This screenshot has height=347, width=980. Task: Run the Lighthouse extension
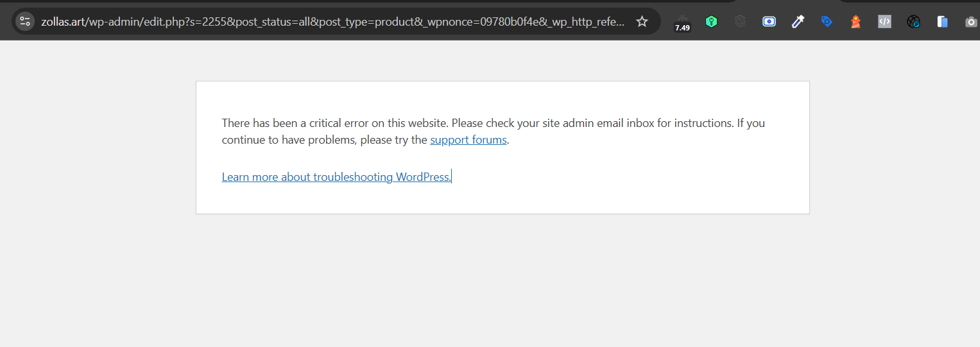[855, 21]
